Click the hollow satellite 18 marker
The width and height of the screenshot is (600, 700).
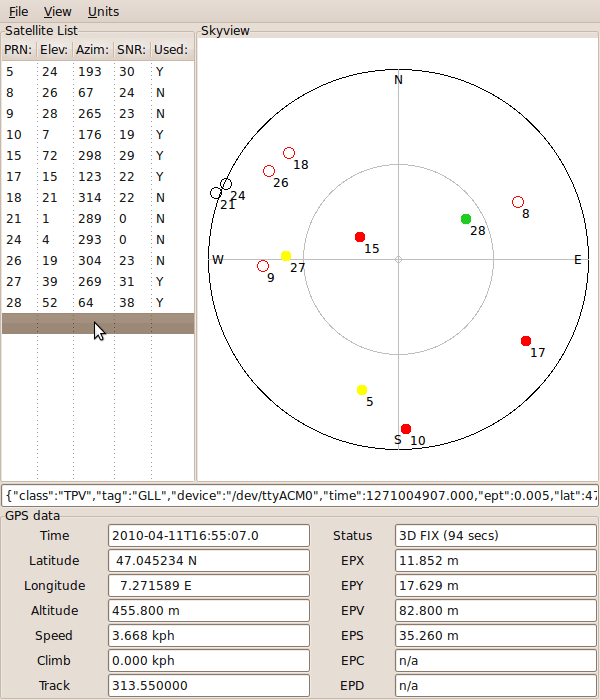pyautogui.click(x=289, y=153)
